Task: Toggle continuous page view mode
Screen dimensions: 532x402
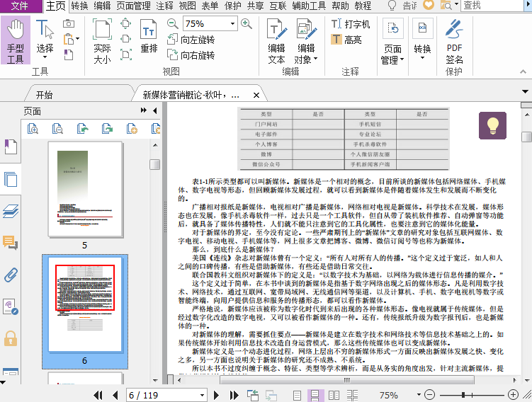Action: pos(315,395)
